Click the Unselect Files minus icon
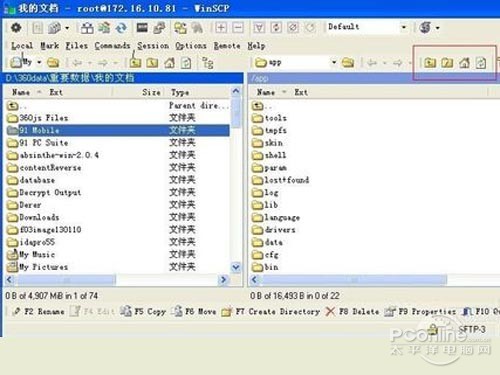Screen dimensions: 500x375 click(x=237, y=28)
